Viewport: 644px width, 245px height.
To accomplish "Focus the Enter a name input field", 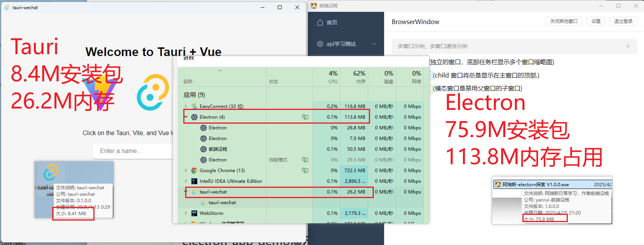I will coord(133,151).
